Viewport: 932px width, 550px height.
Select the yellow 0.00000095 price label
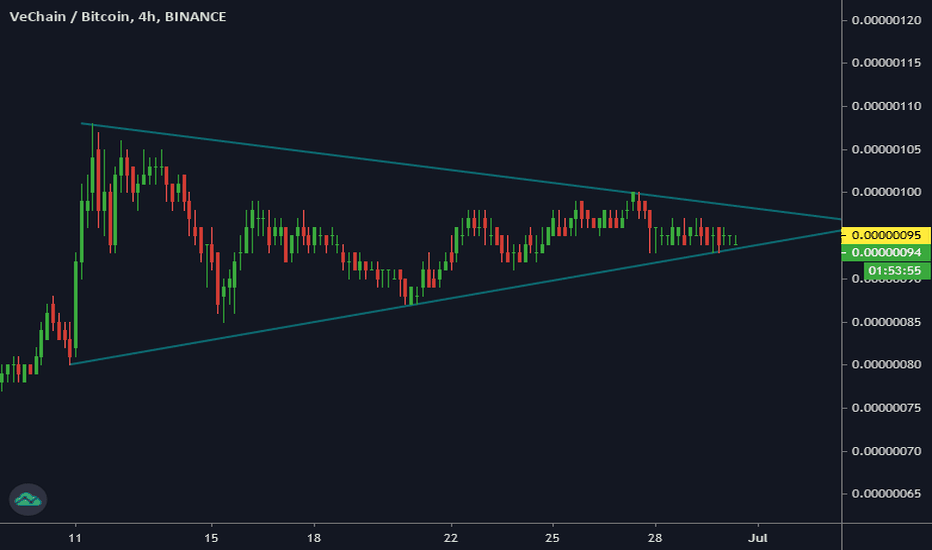coord(886,235)
